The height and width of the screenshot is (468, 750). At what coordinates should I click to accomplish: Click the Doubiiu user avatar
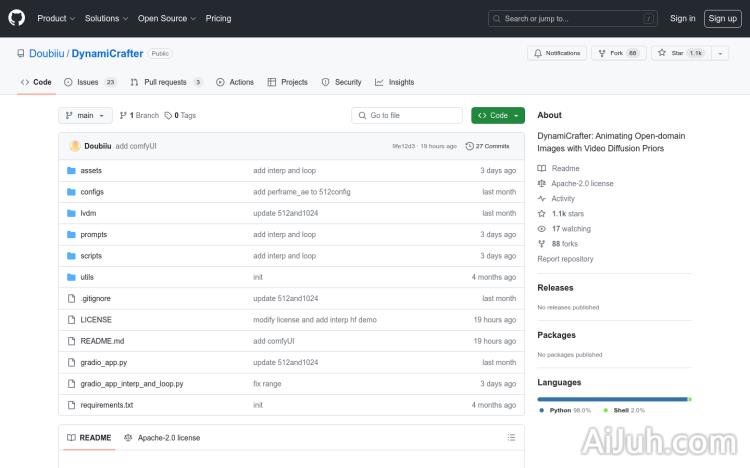[x=75, y=146]
